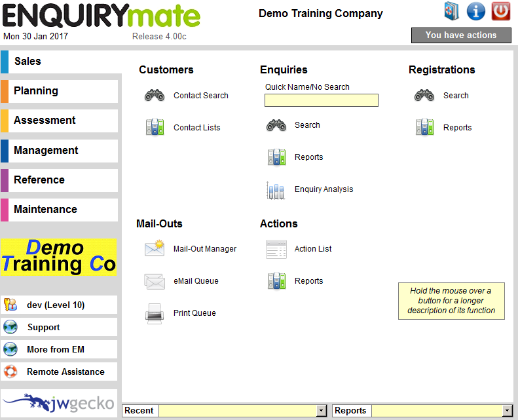
Task: Click the red power exit icon
Action: 501,11
